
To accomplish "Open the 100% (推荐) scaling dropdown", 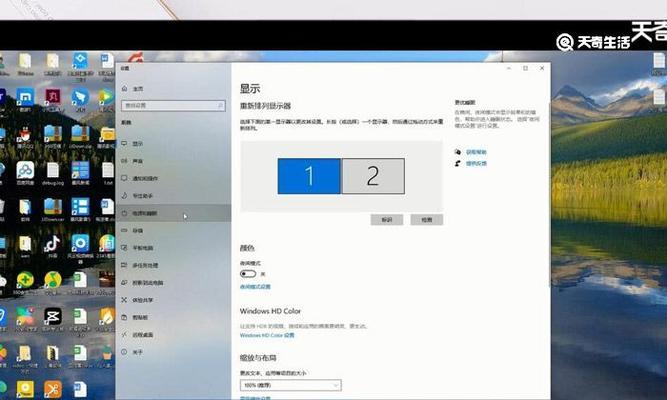I will (291, 385).
